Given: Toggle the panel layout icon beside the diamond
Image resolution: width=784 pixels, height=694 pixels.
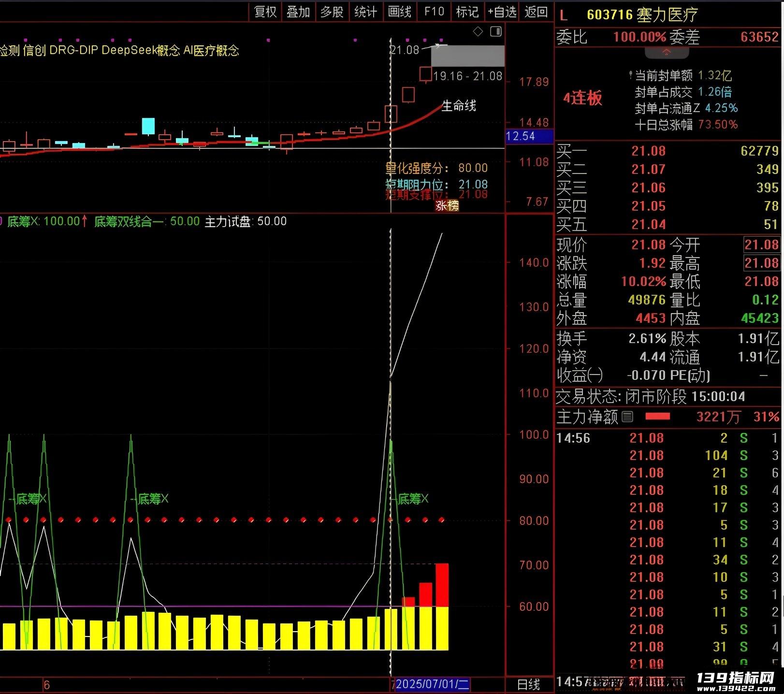Looking at the screenshot, I should click(x=496, y=32).
